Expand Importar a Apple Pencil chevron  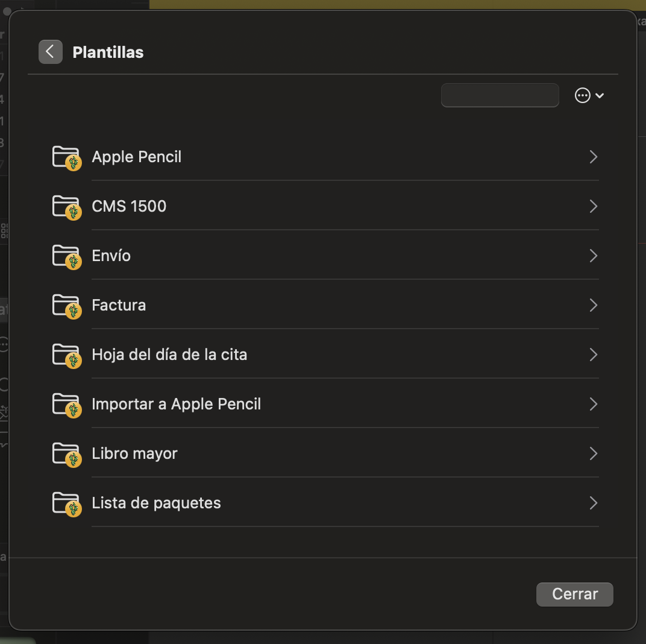click(x=593, y=404)
